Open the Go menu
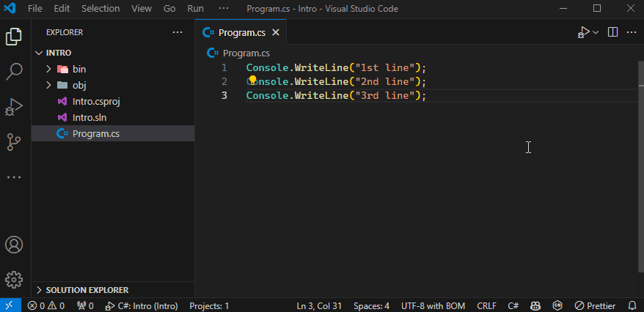644x312 pixels. pos(169,9)
